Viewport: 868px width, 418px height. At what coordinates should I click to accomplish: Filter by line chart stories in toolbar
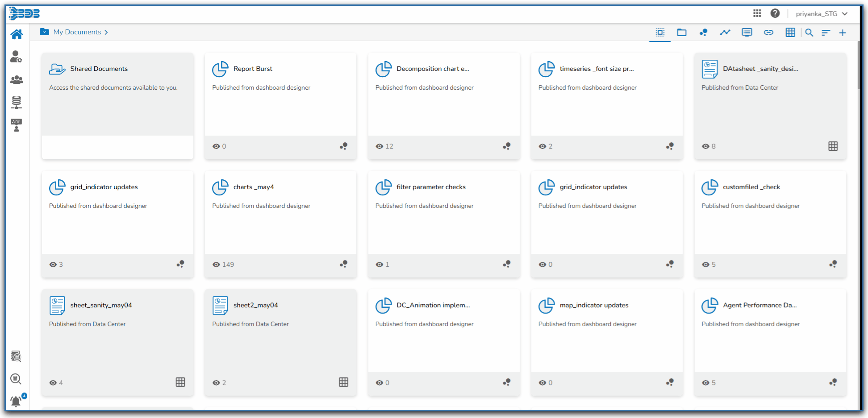725,32
